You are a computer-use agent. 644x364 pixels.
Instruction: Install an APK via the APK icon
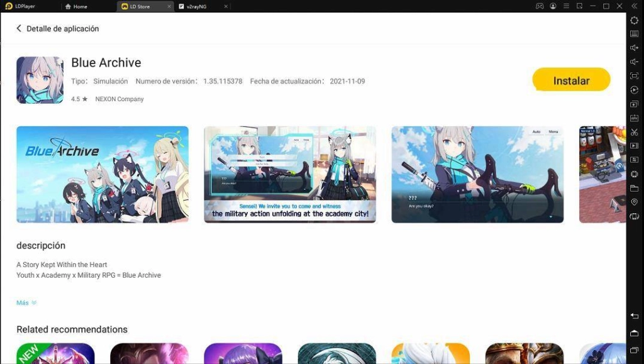click(634, 118)
